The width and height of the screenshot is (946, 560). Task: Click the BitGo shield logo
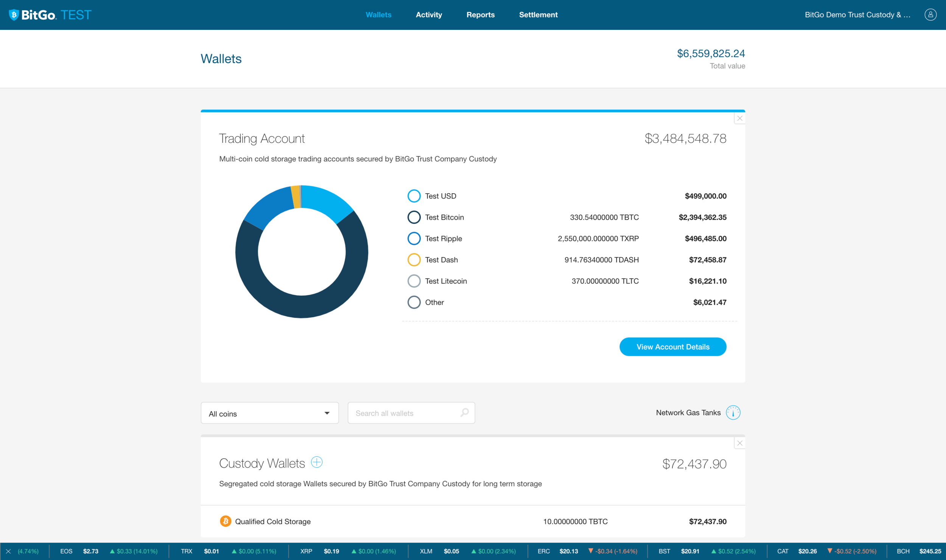click(14, 15)
